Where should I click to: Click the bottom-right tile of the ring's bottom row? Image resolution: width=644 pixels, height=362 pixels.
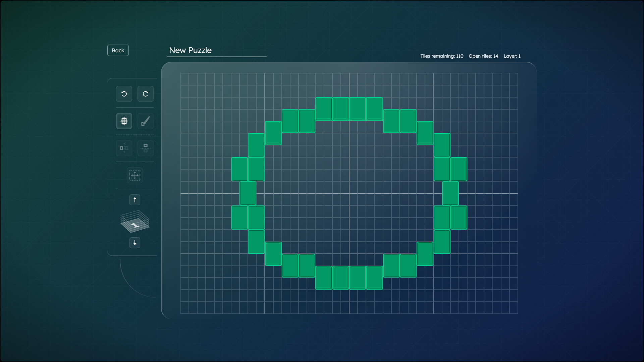click(x=374, y=278)
